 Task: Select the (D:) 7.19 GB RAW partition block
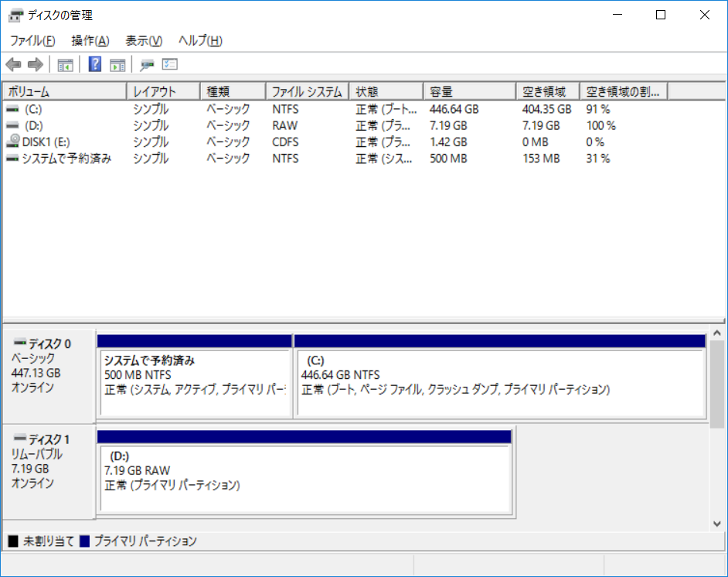pos(304,472)
